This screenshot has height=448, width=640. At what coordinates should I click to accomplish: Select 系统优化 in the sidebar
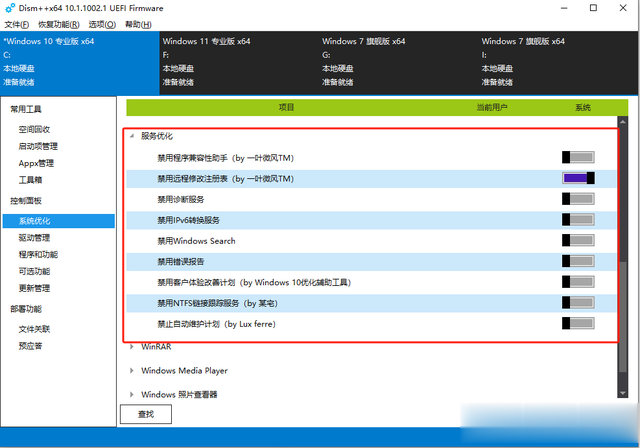tap(59, 221)
